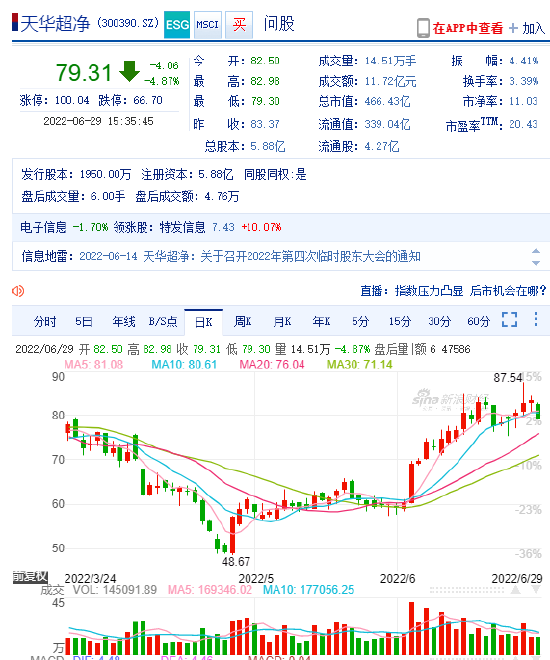550x660 pixels.
Task: Click the 成交 volume indicator label
Action: coord(52,590)
